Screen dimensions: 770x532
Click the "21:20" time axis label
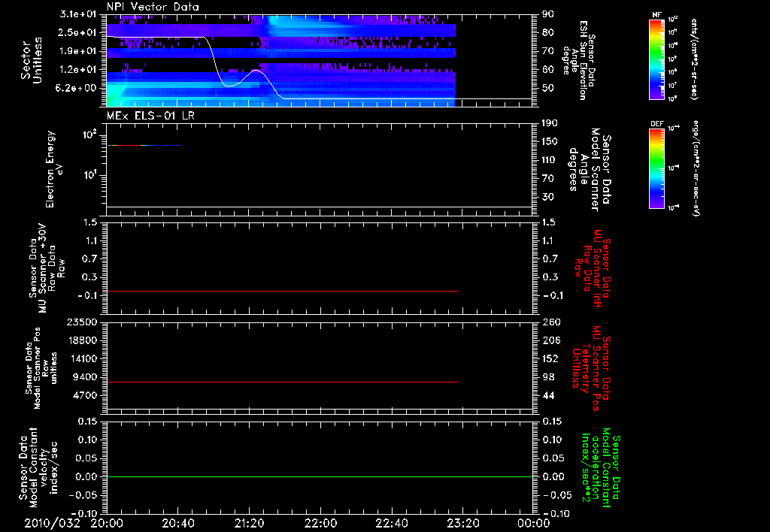pos(249,523)
